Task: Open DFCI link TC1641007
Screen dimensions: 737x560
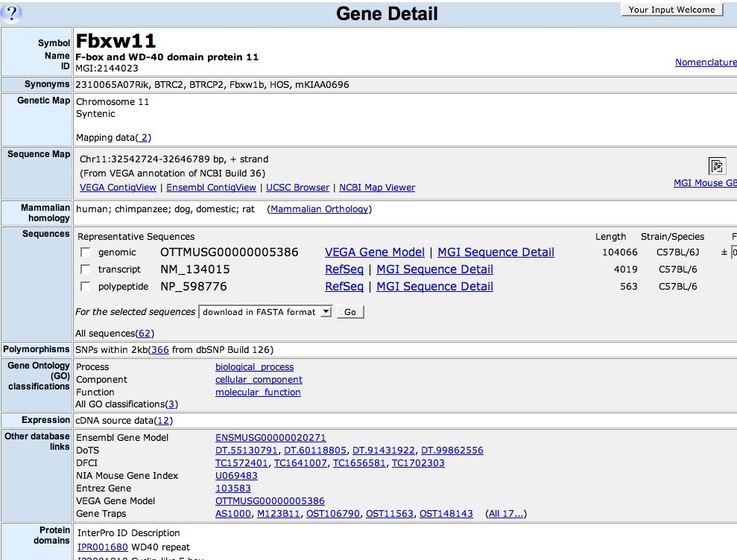Action: pos(300,462)
